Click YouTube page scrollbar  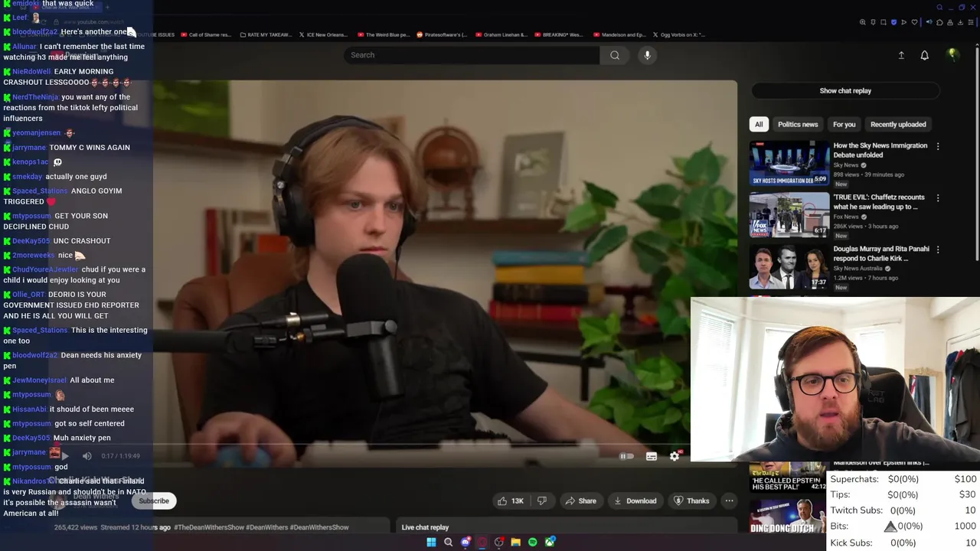(977, 153)
